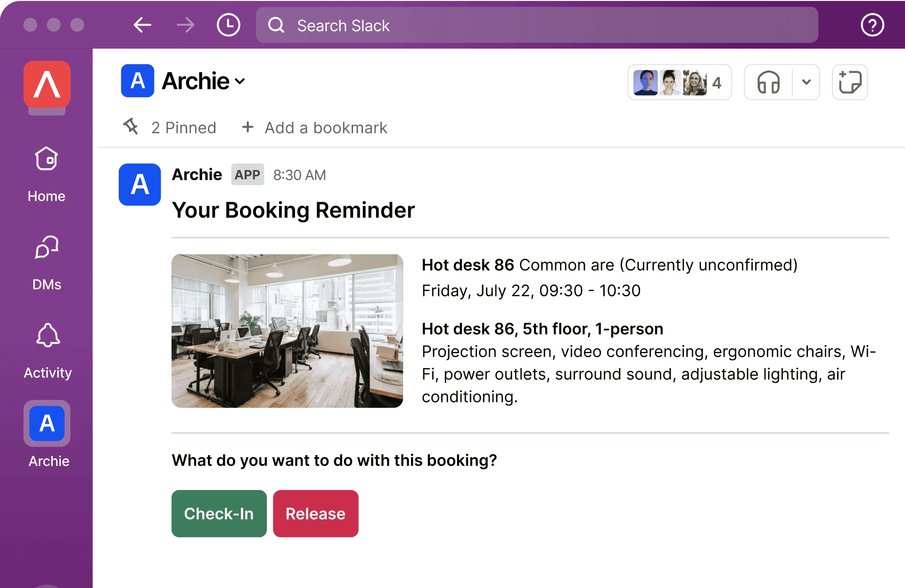Release the Hot desk 86 booking
The image size is (905, 588).
point(315,514)
